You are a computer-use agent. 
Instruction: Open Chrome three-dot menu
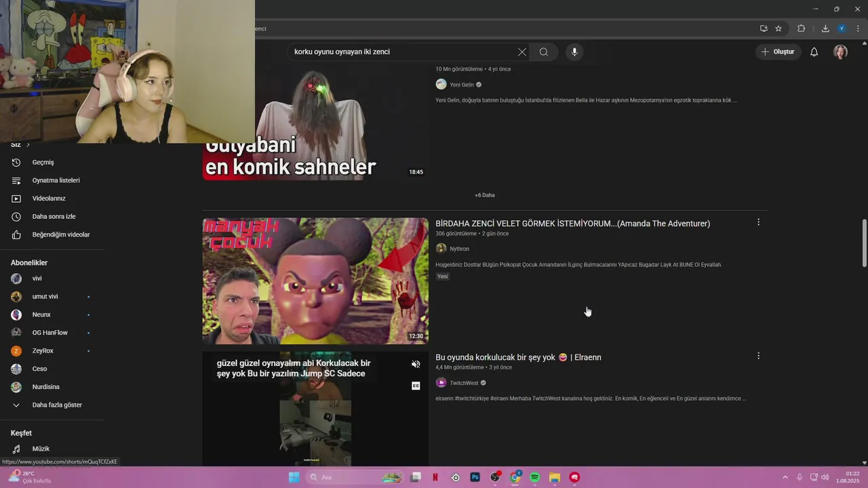(859, 28)
